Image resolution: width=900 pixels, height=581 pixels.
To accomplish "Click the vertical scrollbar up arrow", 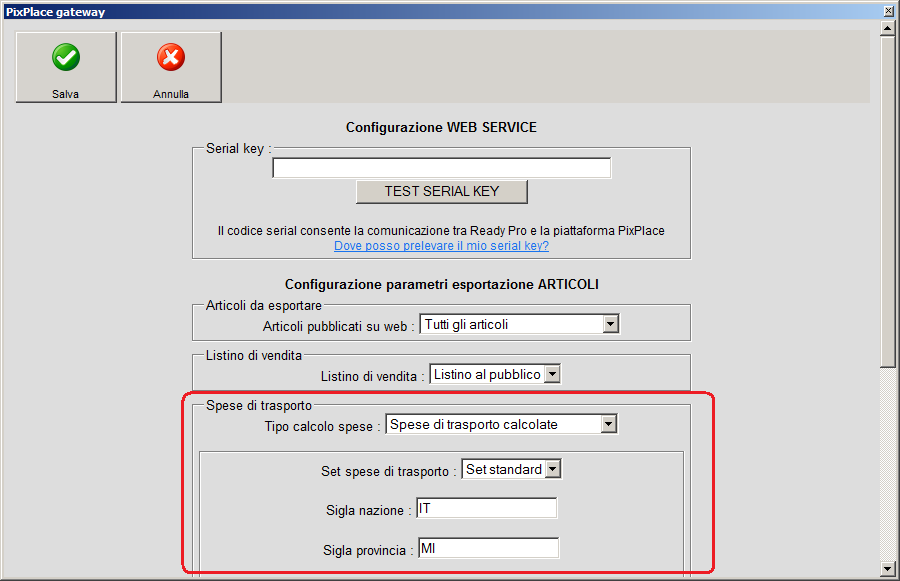I will (x=888, y=29).
